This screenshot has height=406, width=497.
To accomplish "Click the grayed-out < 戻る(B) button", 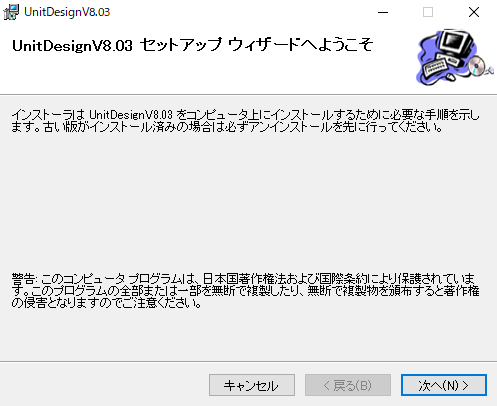I will coord(348,385).
